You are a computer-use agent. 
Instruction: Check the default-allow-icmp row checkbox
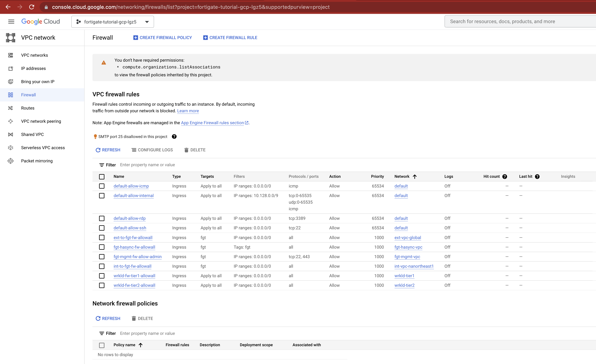point(102,186)
